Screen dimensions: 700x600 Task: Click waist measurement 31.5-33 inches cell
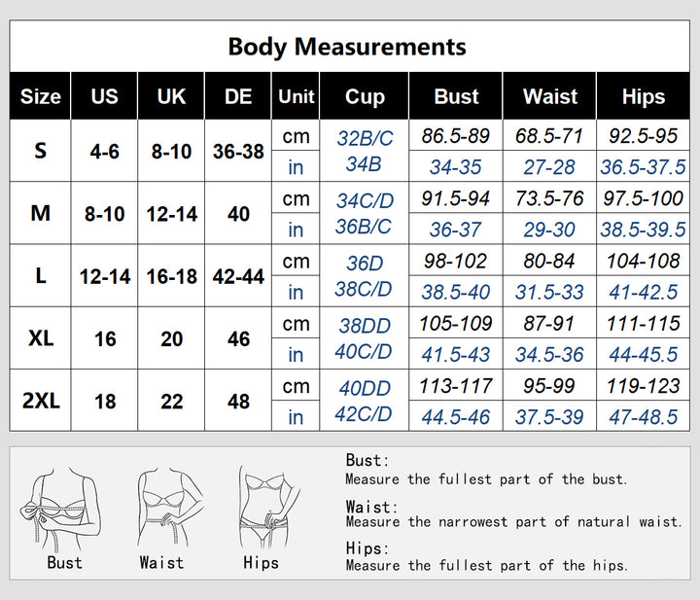click(550, 292)
